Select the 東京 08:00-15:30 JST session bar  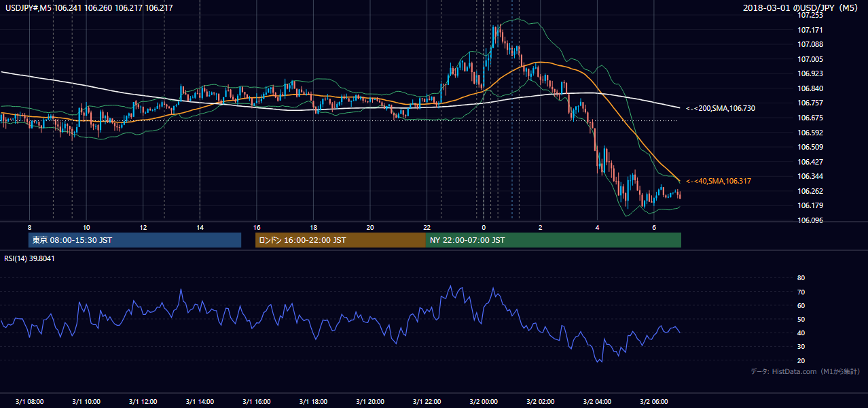pyautogui.click(x=135, y=240)
